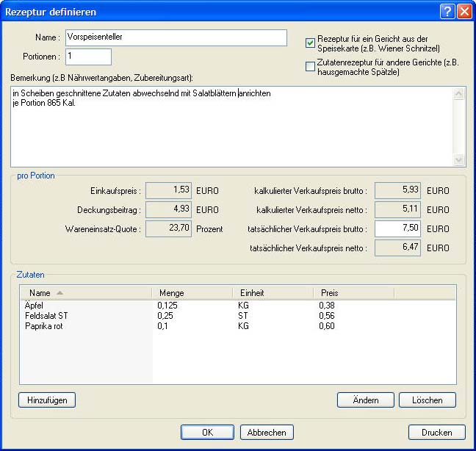Uncheck Rezeptur für ein Gericht aus der Speisekarte
This screenshot has width=476, height=451.
pyautogui.click(x=310, y=43)
